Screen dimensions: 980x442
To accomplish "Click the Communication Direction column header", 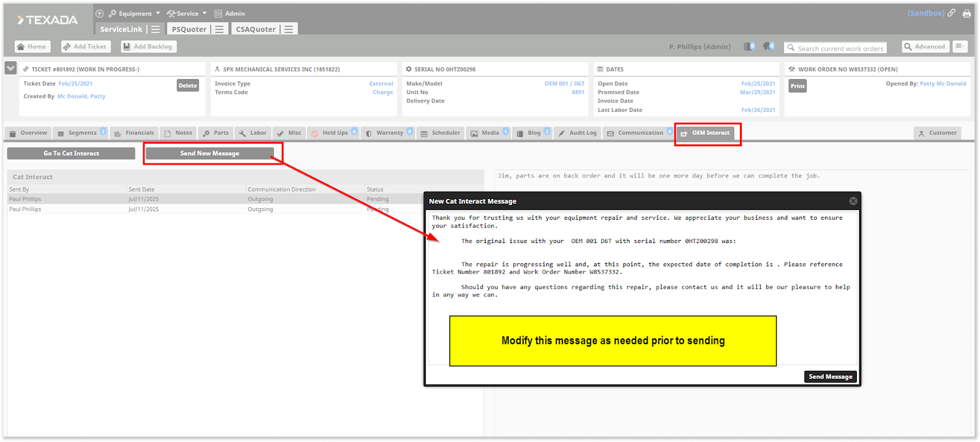I will click(x=282, y=190).
